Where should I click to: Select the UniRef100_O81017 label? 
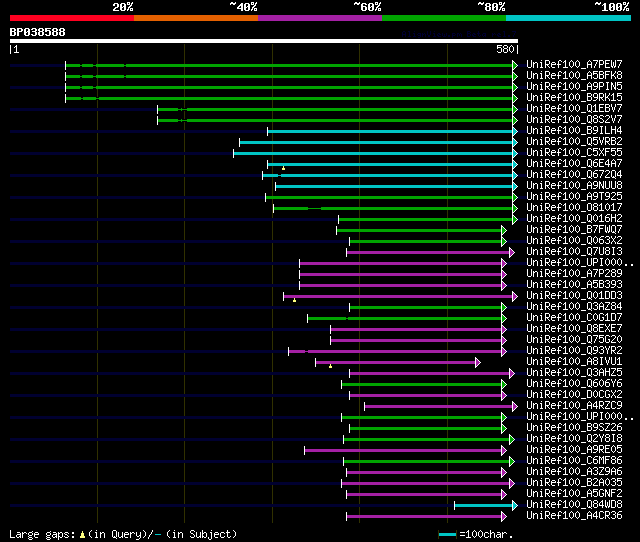[x=574, y=208]
